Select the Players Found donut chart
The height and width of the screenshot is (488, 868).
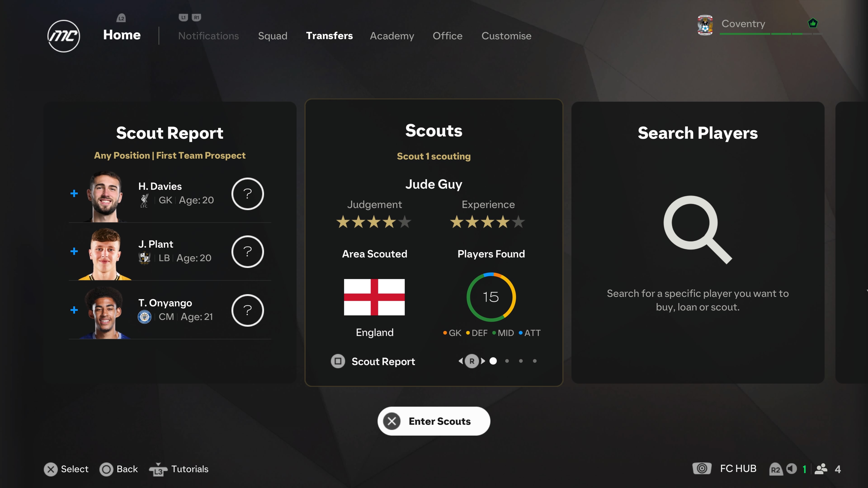coord(491,296)
